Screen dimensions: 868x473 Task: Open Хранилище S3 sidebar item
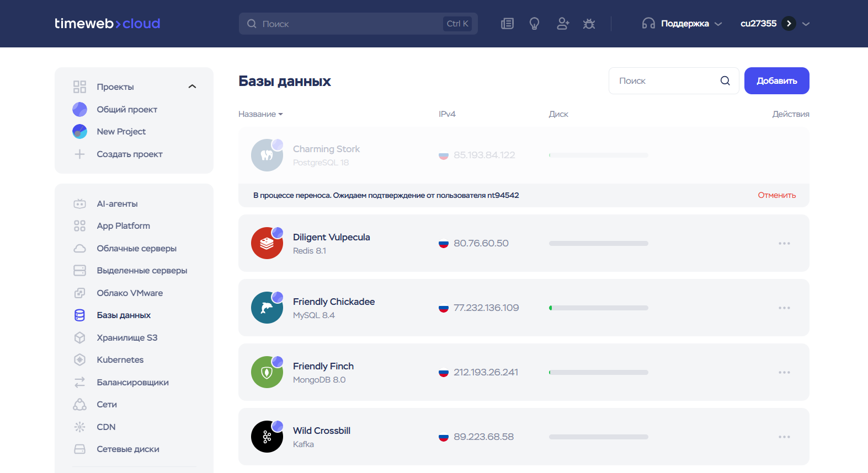(x=127, y=337)
